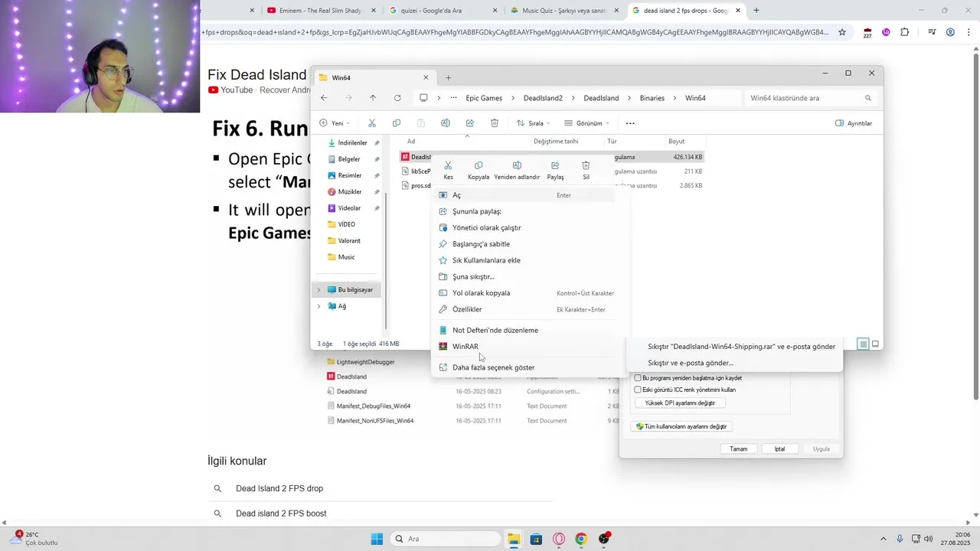Open Google Chrome from the taskbar

coord(581,539)
